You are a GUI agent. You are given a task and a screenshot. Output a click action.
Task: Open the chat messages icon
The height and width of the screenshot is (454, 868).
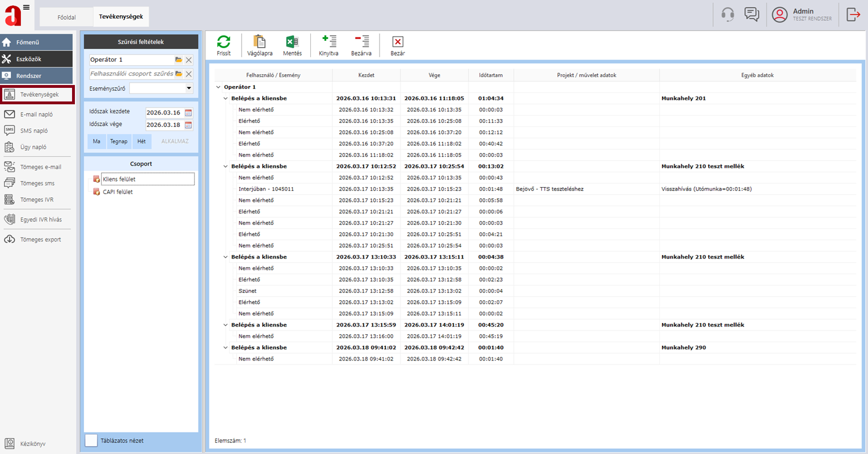point(752,15)
